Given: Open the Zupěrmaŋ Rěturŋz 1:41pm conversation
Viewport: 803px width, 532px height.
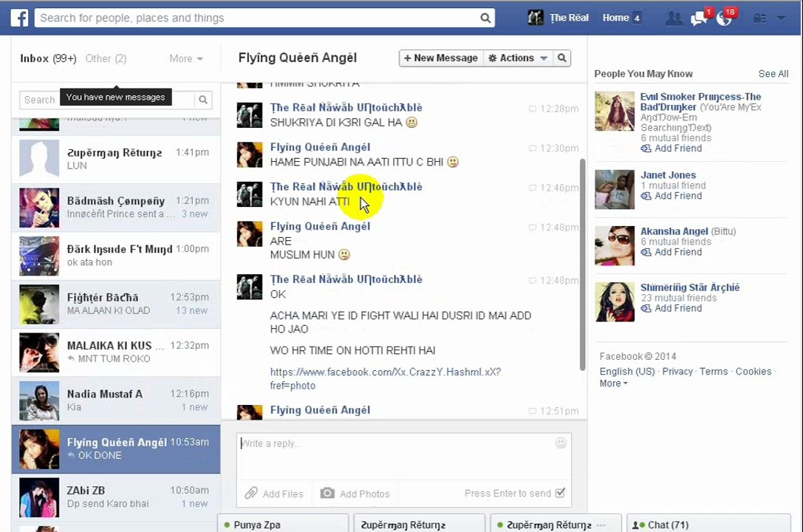Looking at the screenshot, I should 116,160.
